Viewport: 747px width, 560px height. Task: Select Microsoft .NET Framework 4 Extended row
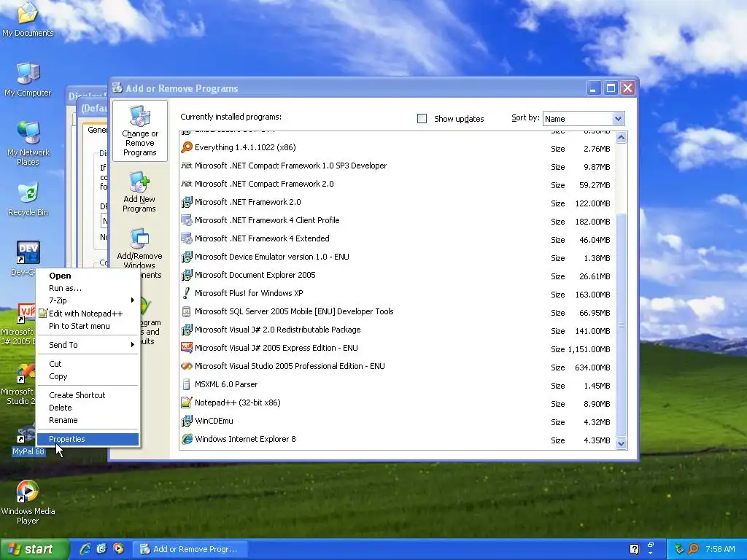[x=396, y=238]
